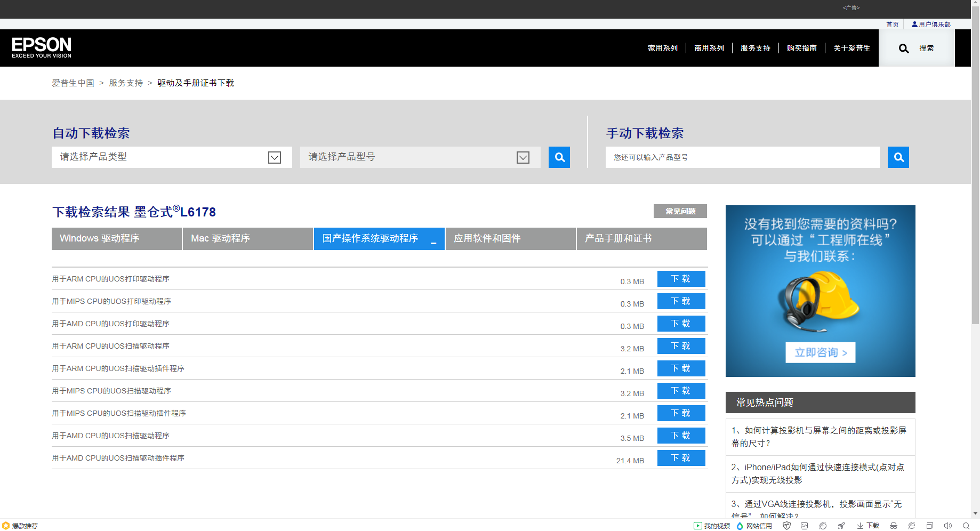Click the browser engine switch icon in status bar
980x531 pixels.
(912, 526)
